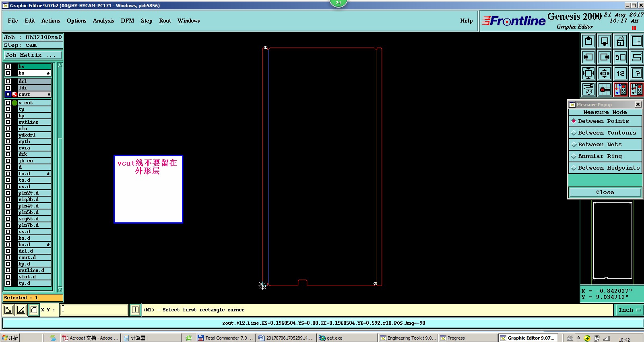Image resolution: width=644 pixels, height=342 pixels.
Task: Open the wrench and palette tools icon
Action: [x=588, y=89]
